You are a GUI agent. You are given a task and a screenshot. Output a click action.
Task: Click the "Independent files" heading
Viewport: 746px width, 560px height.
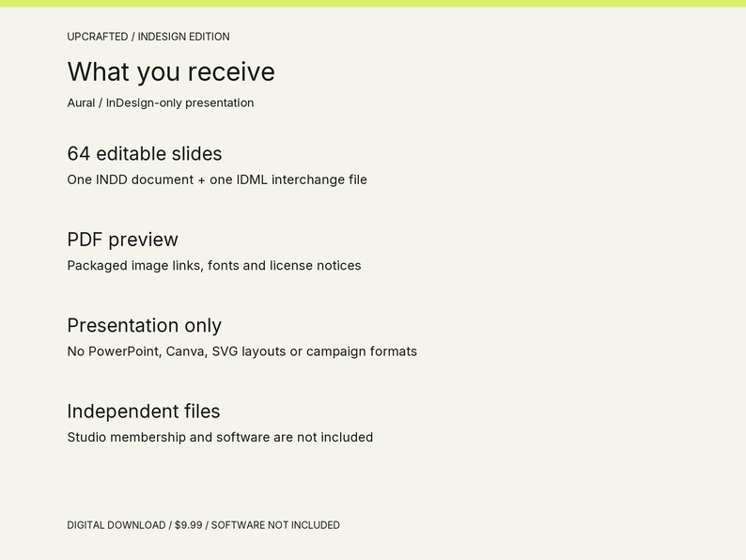(x=144, y=412)
